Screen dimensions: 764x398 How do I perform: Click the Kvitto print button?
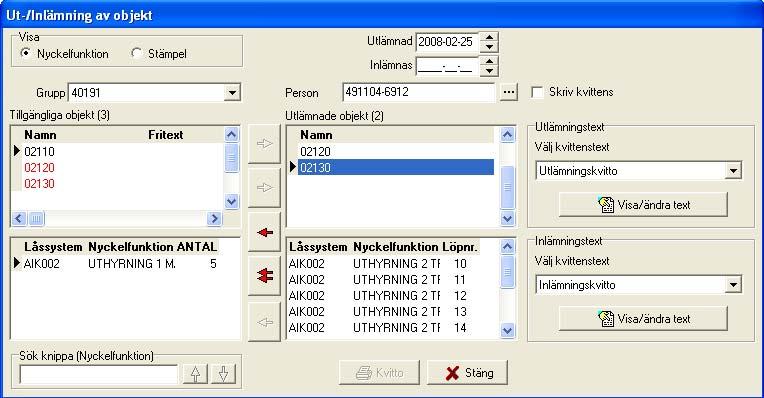point(380,373)
